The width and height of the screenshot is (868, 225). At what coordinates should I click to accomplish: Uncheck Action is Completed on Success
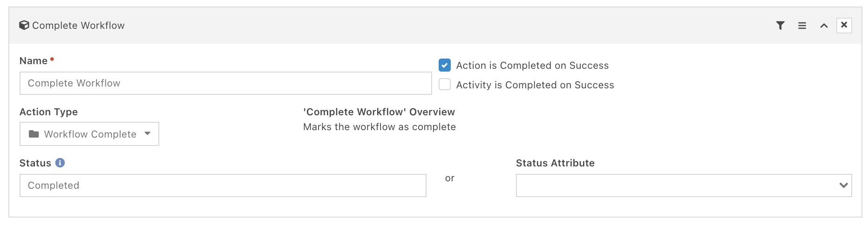pos(445,65)
